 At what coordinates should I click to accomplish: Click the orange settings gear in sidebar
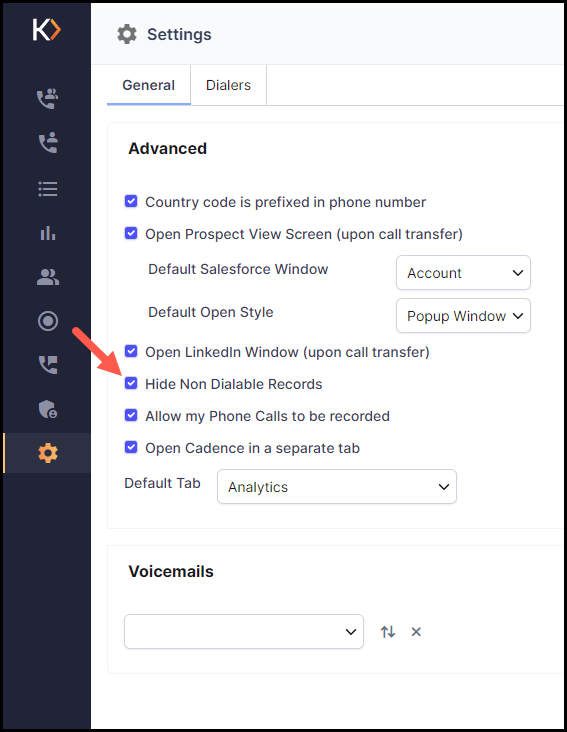coord(48,453)
